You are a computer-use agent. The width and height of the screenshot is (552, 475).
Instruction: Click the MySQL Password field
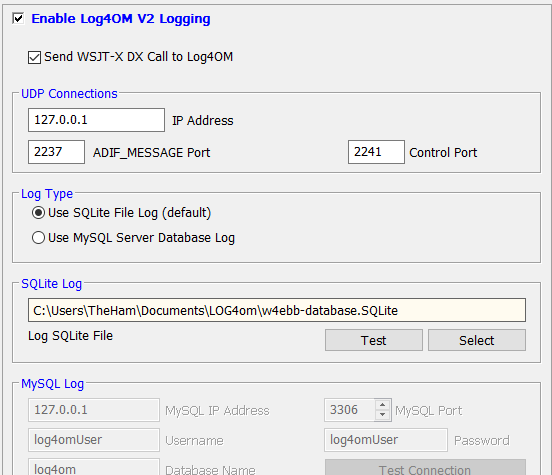pos(386,440)
